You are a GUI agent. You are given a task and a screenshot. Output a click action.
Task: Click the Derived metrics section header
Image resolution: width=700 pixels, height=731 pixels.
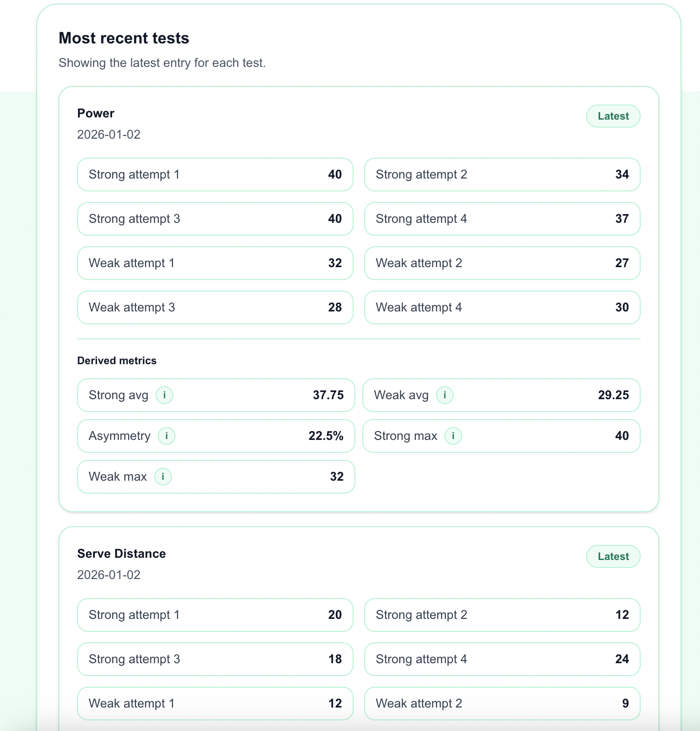117,360
